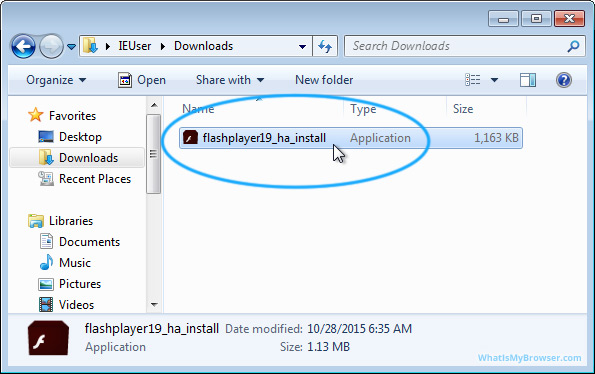Change view with the view icon
595x374 pixels.
473,80
